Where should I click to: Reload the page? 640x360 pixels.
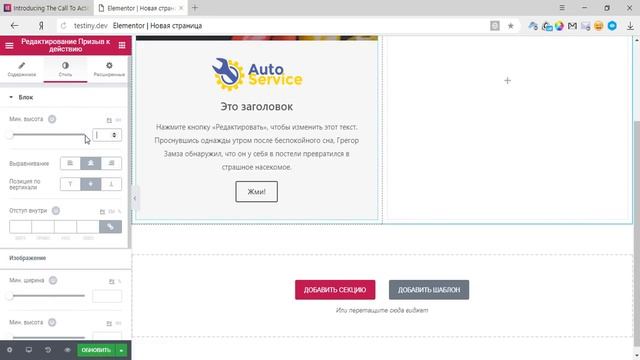coord(63,26)
